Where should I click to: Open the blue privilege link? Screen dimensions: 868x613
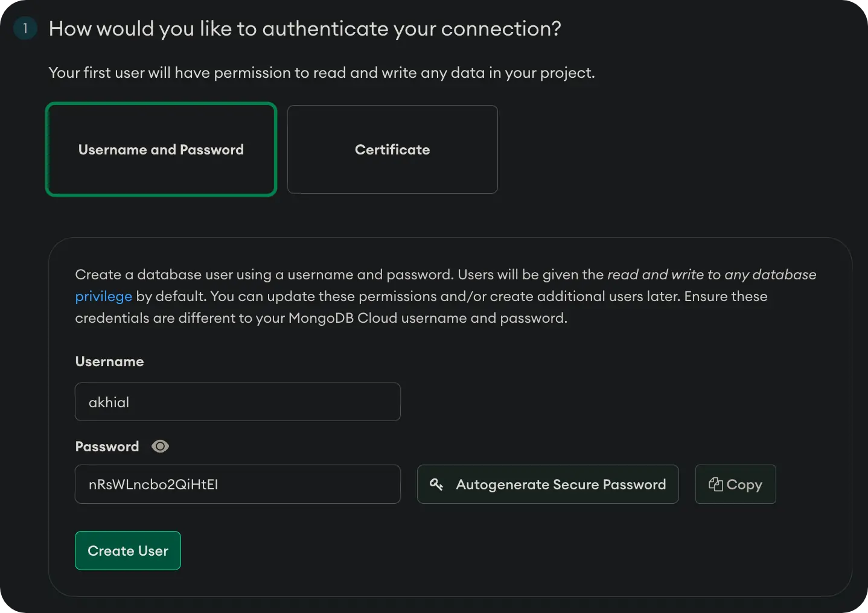pos(103,296)
